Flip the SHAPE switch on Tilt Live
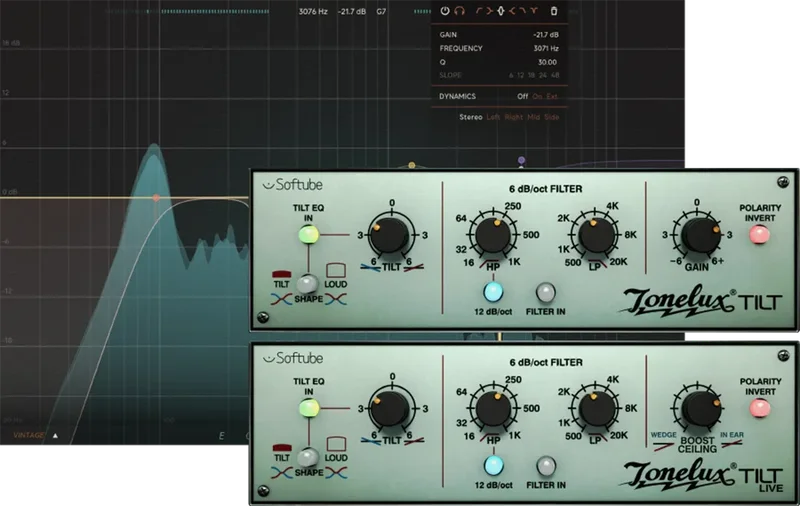 (x=308, y=458)
